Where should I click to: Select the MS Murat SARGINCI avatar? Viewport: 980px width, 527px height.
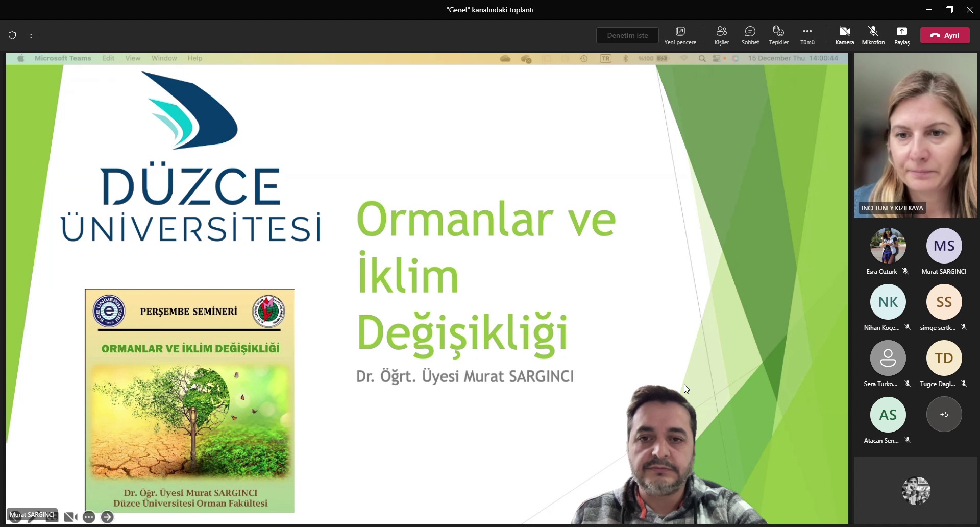[x=944, y=246]
